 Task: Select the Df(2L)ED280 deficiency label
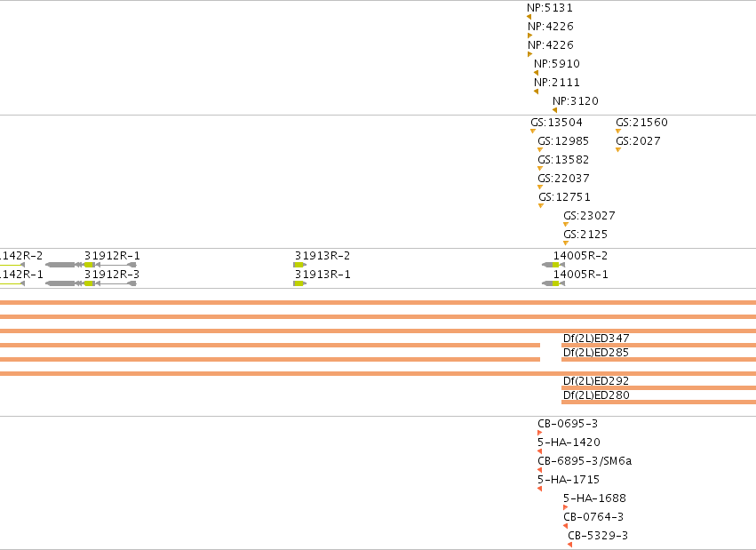click(596, 395)
